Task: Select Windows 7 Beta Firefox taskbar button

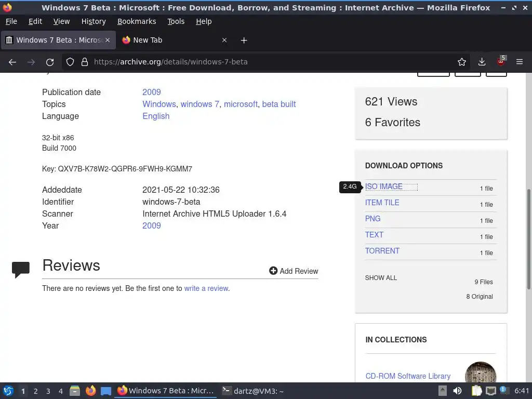Action: click(x=166, y=391)
